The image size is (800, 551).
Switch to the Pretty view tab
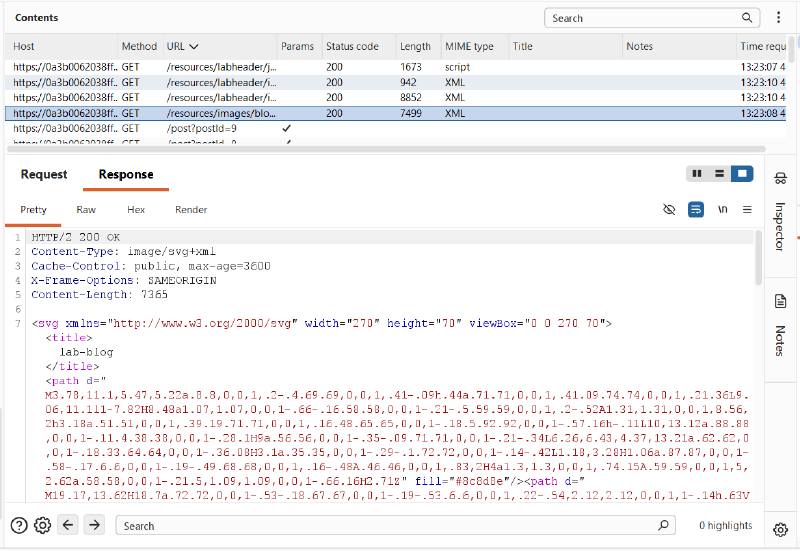pyautogui.click(x=33, y=210)
